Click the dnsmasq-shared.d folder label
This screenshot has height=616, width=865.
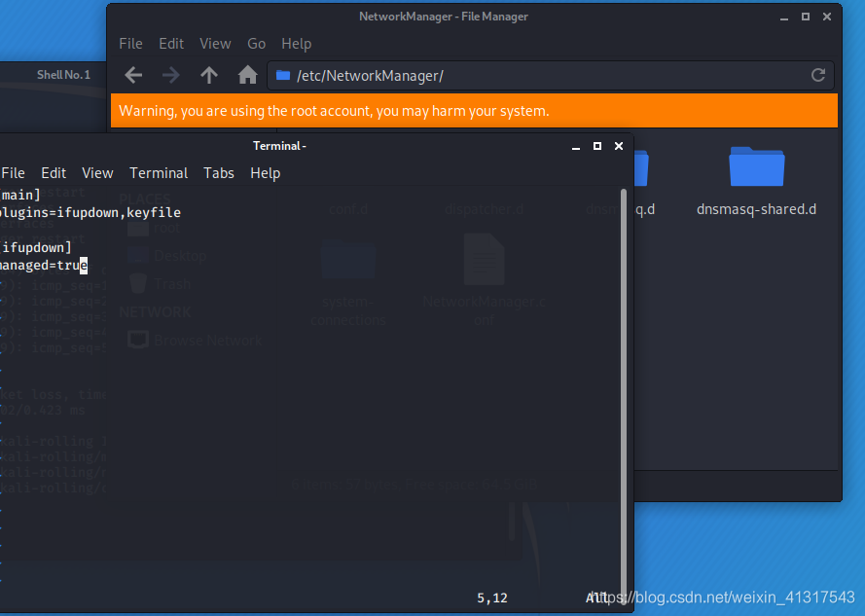point(756,210)
